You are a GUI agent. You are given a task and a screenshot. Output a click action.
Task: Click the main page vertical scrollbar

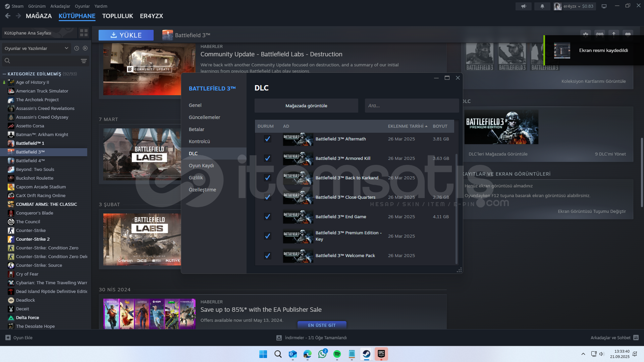[x=642, y=173]
